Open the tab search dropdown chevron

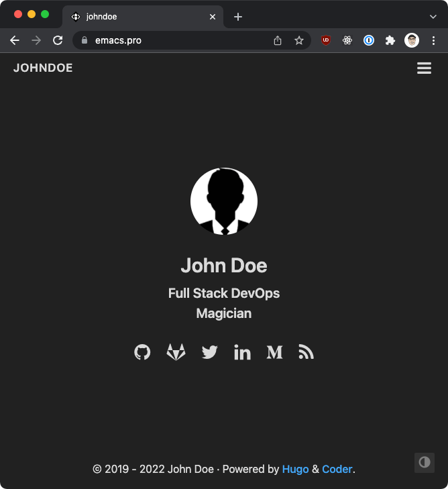coord(433,17)
